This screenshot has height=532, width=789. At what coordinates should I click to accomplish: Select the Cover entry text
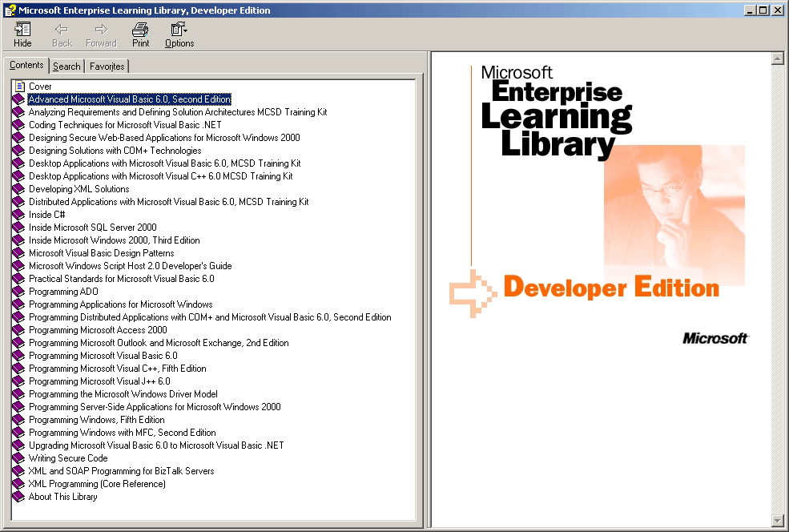pos(40,87)
